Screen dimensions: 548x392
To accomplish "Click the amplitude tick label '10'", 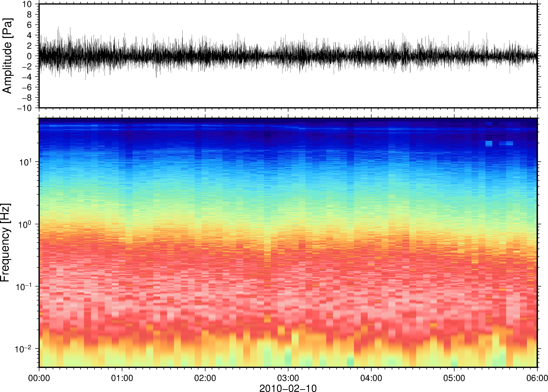I will pyautogui.click(x=27, y=4).
